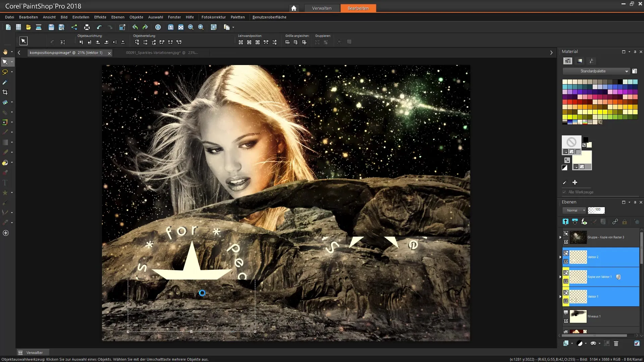Image resolution: width=644 pixels, height=362 pixels.
Task: Move the layer down with the down-arrow icon
Action: 575,222
